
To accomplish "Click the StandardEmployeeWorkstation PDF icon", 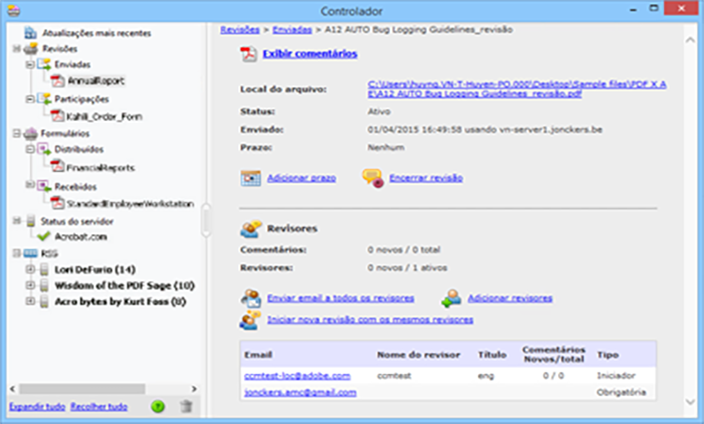I will (x=57, y=203).
